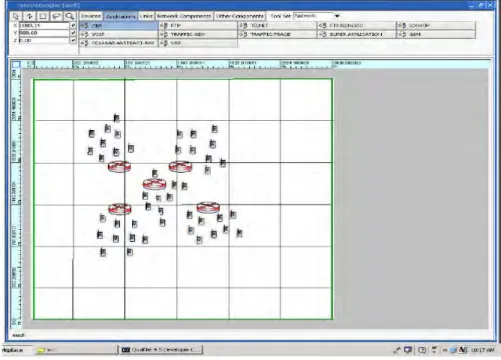Click the Z coordinate field
This screenshot has height=360, width=501.
tap(44, 40)
